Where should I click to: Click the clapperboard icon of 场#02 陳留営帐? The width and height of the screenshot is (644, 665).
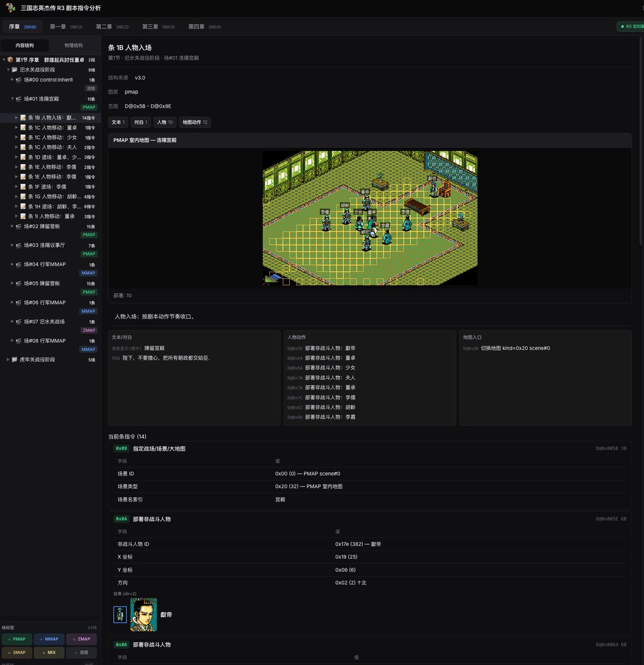(x=19, y=227)
